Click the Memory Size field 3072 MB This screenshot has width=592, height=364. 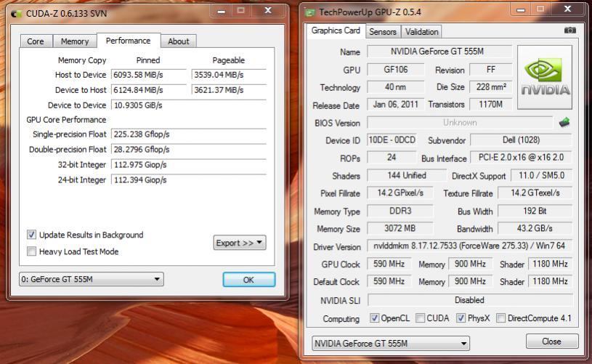(400, 228)
